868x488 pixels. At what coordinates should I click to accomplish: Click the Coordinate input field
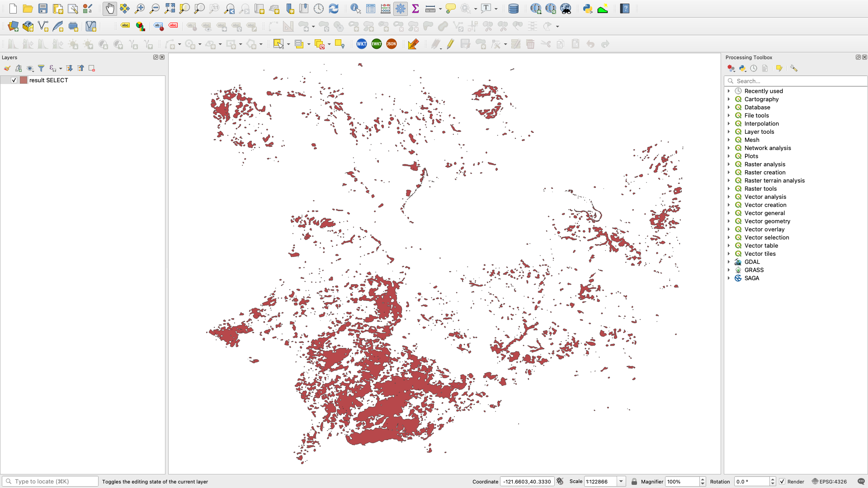(527, 482)
